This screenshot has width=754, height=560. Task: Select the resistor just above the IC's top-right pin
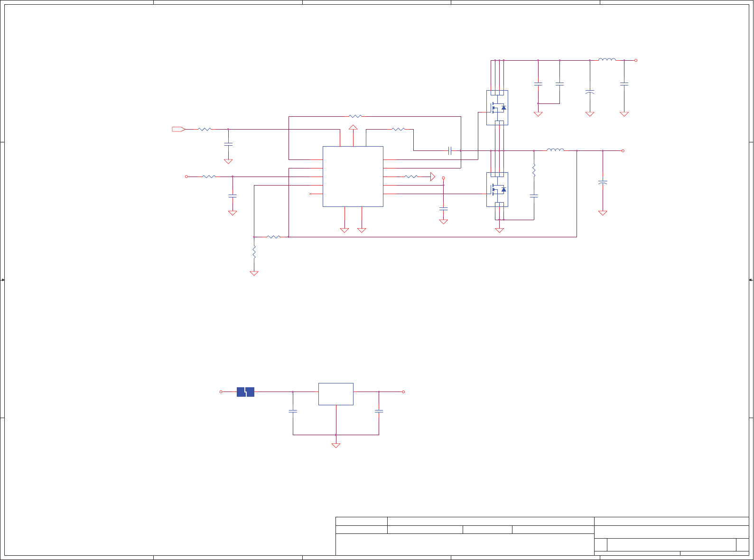pyautogui.click(x=399, y=129)
